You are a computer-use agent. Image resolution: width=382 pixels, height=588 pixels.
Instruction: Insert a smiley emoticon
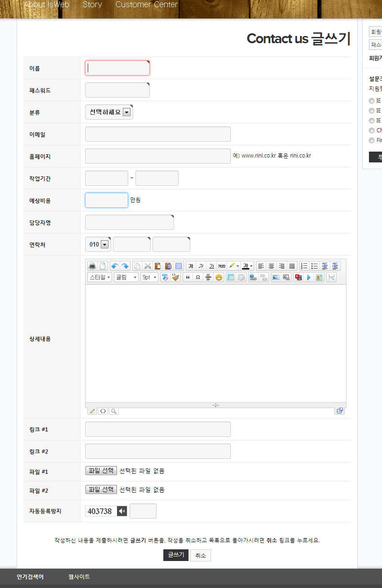tap(219, 277)
